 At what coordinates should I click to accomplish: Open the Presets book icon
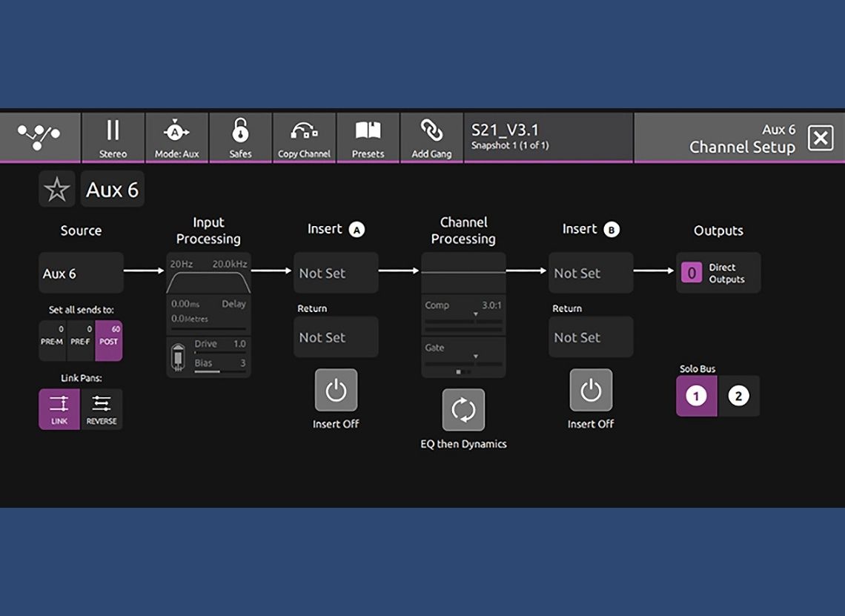pyautogui.click(x=368, y=137)
